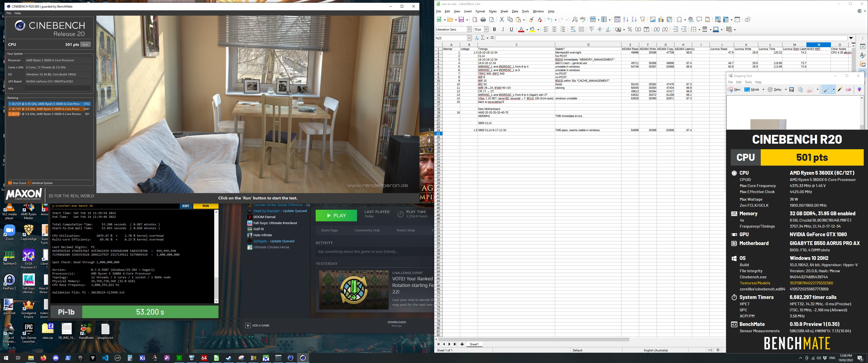Toggle Wrap Text in Calc toolbar

pyautogui.click(x=573, y=30)
